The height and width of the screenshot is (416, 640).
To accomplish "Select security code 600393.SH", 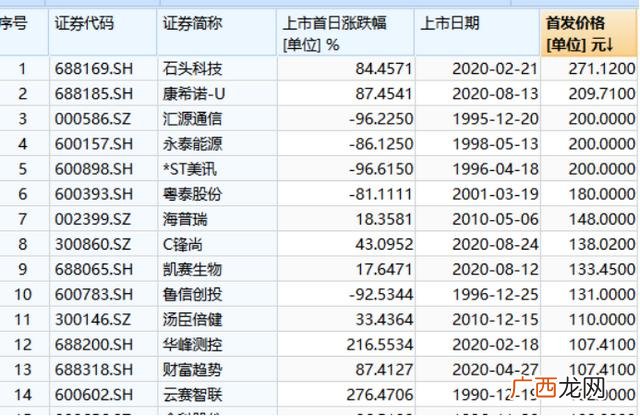I will pyautogui.click(x=94, y=194).
